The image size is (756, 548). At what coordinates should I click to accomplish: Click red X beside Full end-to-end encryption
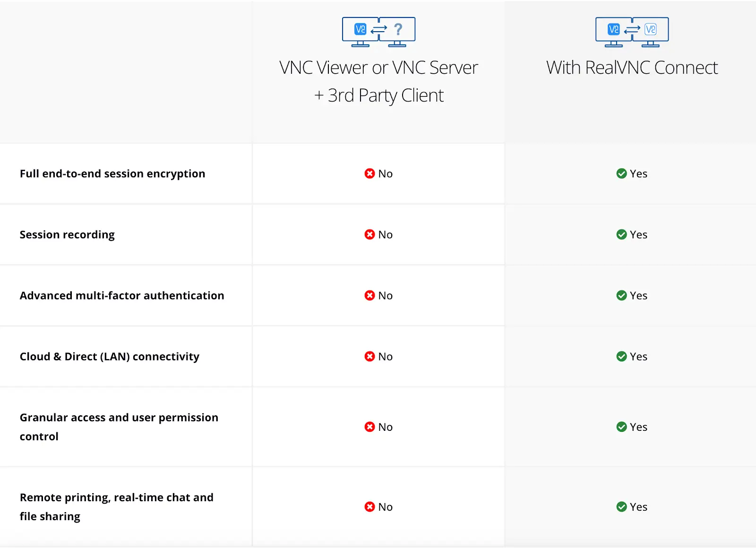pyautogui.click(x=369, y=174)
